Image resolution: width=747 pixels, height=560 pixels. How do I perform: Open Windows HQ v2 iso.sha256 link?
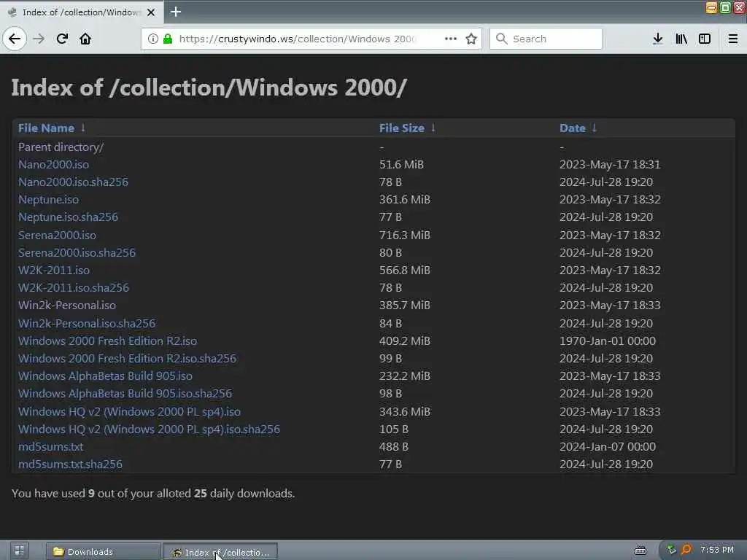tap(149, 429)
